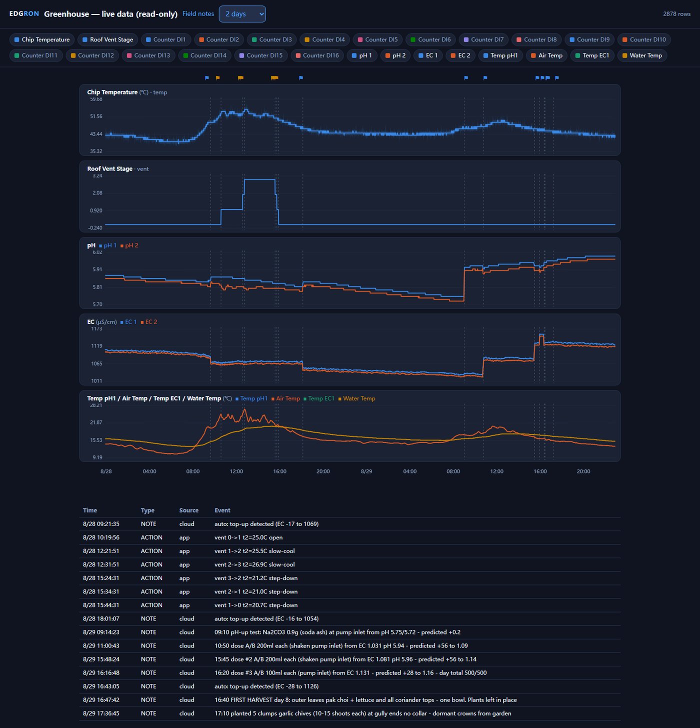This screenshot has width=700, height=728.
Task: Click event 'auto: top-up detected (EC -28 to 1126)'
Action: click(266, 686)
